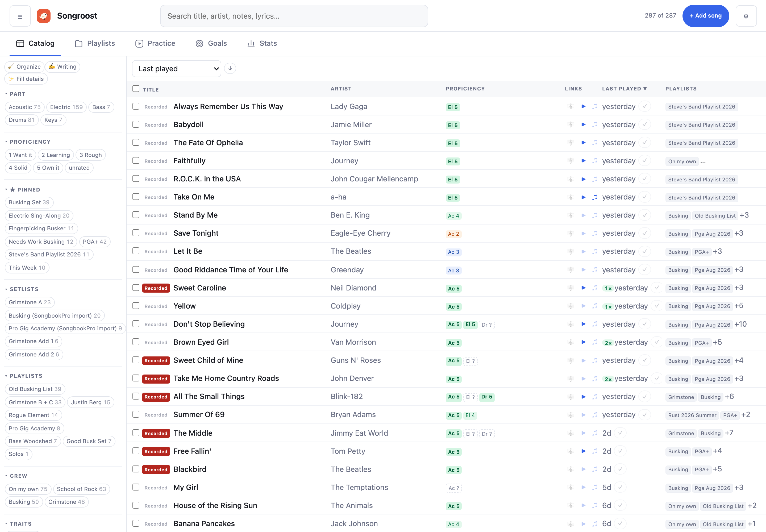Open the Practice tab
766x532 pixels.
[x=155, y=44]
